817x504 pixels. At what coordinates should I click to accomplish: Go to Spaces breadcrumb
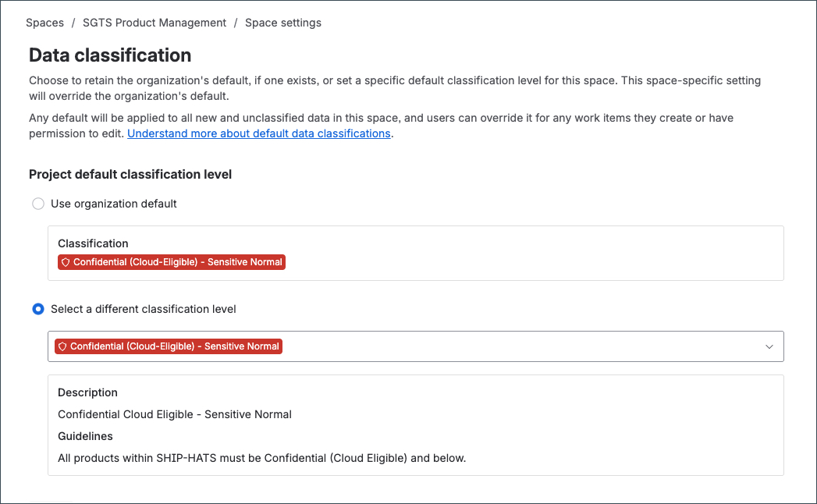44,23
